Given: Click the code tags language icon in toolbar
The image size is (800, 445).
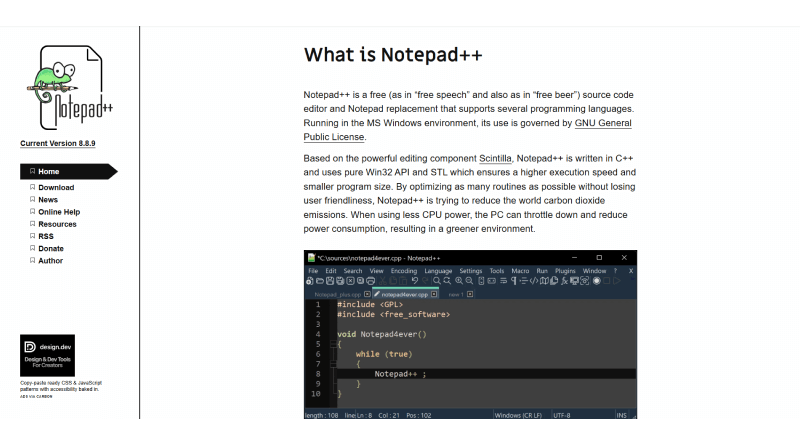Looking at the screenshot, I should (534, 281).
